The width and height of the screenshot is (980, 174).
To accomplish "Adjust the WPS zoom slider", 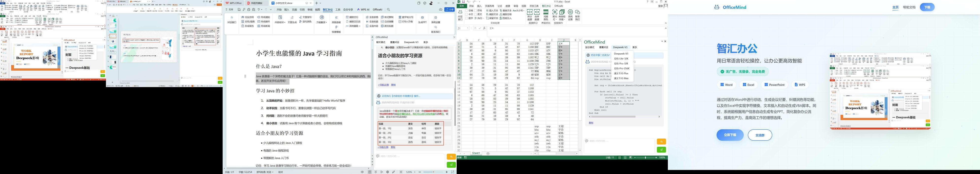I will tap(434, 172).
